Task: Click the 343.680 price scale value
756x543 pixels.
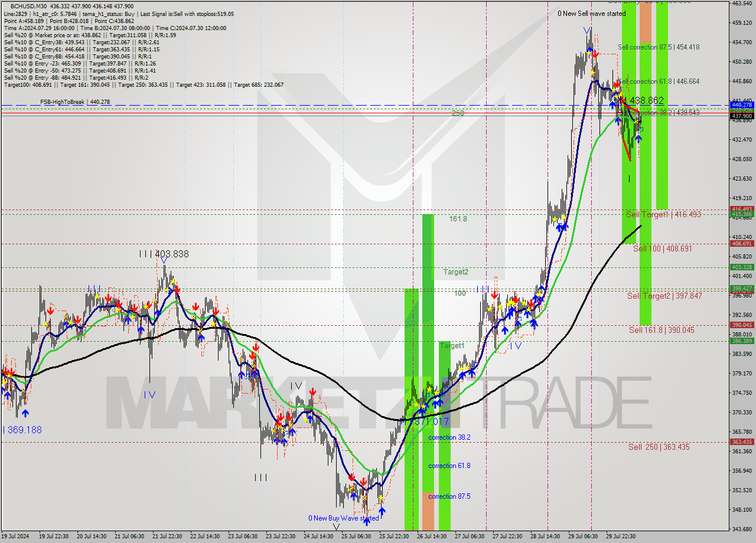Action: point(742,529)
